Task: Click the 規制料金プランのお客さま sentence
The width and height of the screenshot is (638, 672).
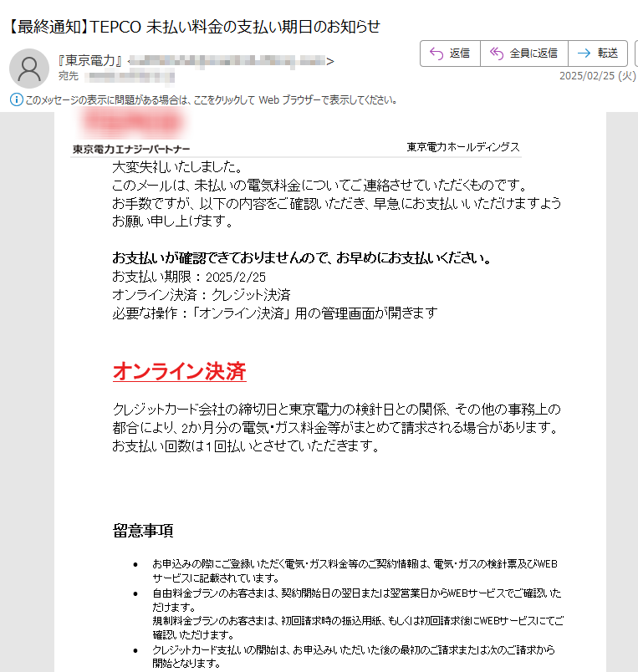Action: pyautogui.click(x=358, y=628)
